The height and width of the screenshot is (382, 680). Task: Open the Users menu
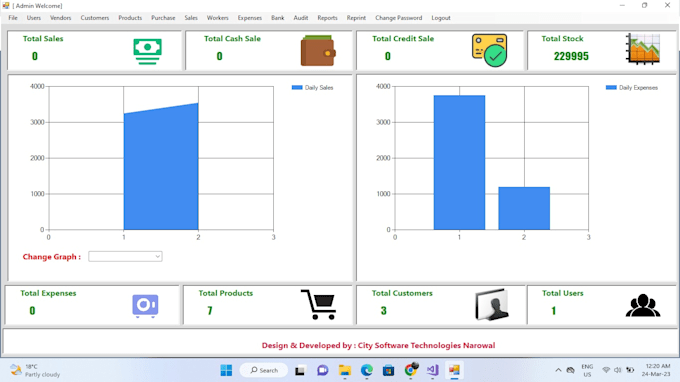[x=33, y=18]
